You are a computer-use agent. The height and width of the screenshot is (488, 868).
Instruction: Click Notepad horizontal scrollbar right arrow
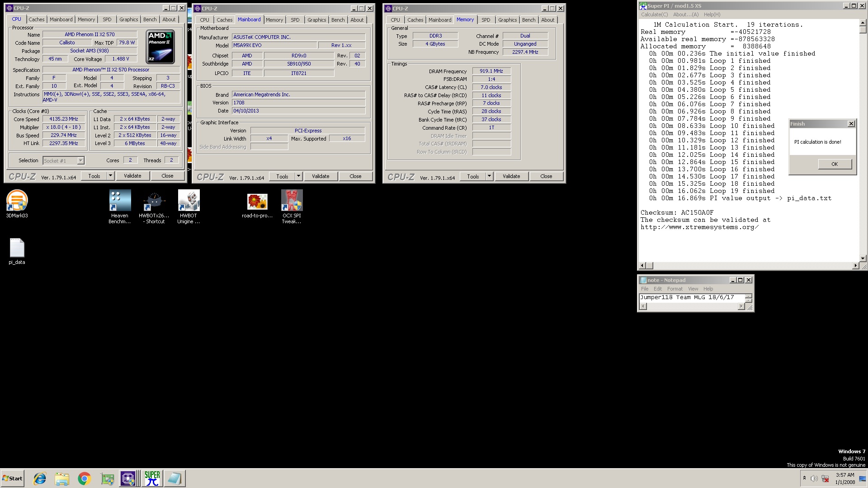tap(741, 306)
